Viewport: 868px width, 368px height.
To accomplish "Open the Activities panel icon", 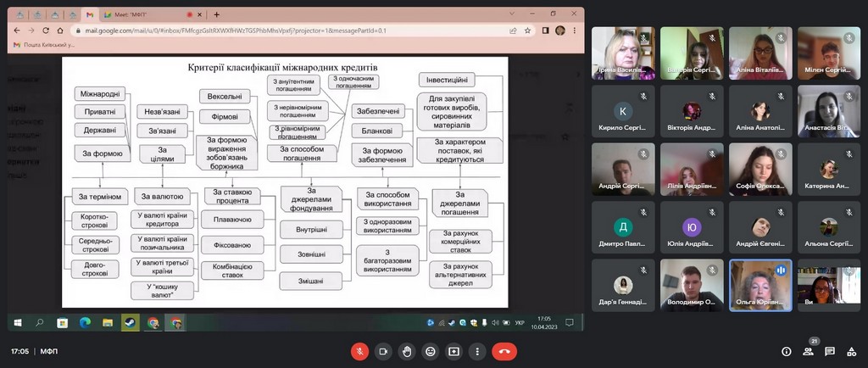I will click(x=853, y=351).
